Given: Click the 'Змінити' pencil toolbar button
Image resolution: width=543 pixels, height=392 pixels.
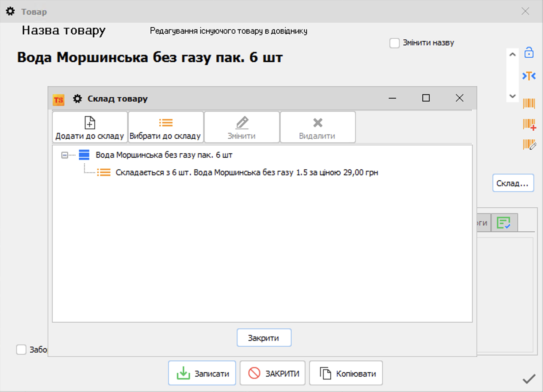Looking at the screenshot, I should point(242,127).
